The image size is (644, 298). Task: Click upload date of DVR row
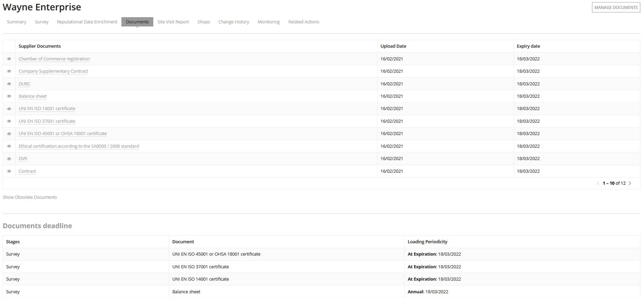coord(392,158)
